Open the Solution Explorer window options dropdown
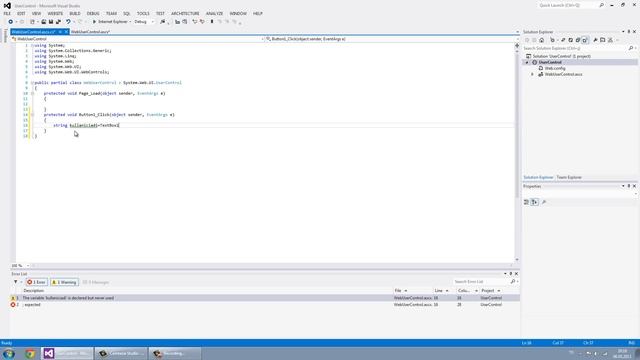 coord(623,32)
